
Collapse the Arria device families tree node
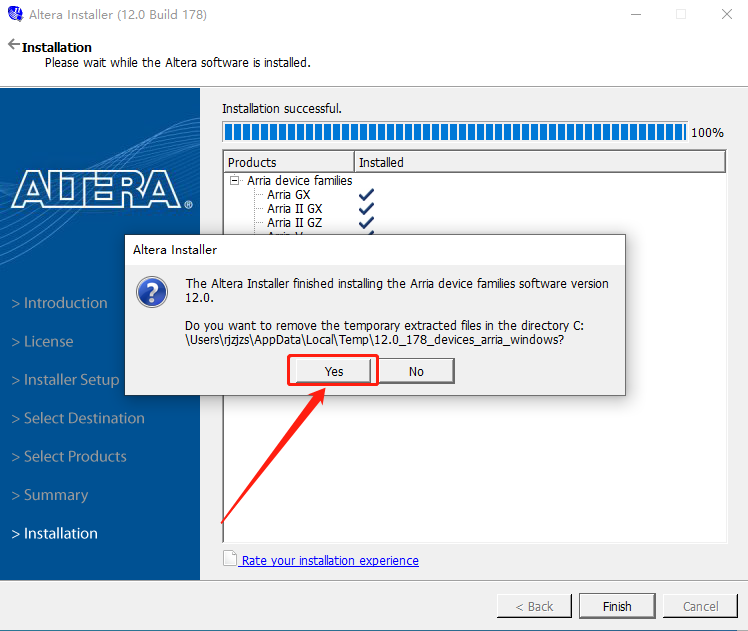(234, 180)
